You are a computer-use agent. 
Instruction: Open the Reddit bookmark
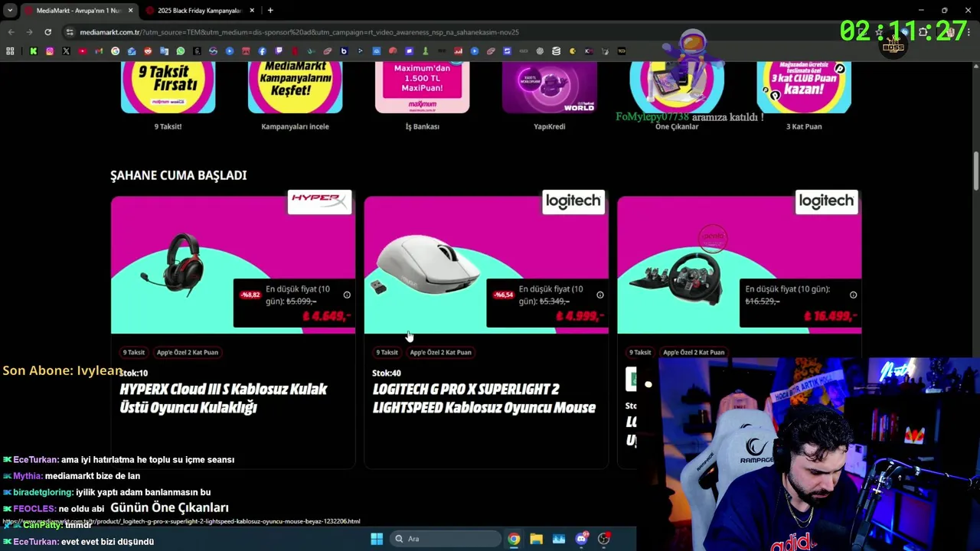coord(148,51)
